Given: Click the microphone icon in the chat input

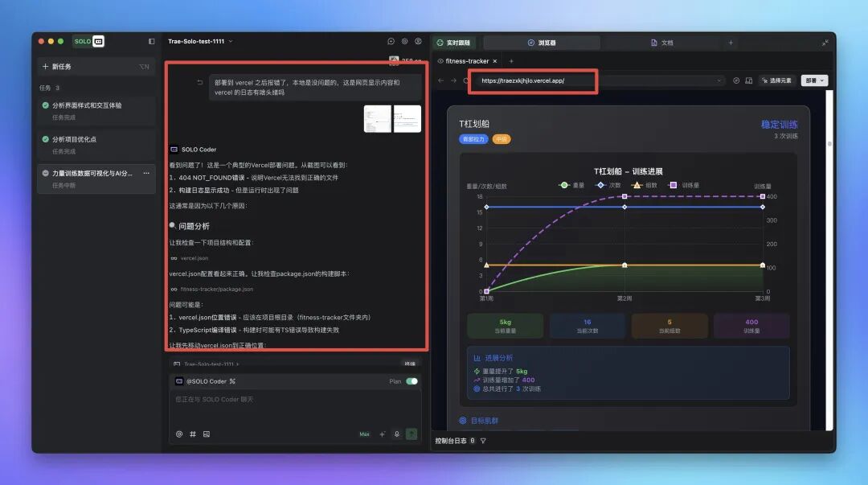Looking at the screenshot, I should click(x=397, y=434).
